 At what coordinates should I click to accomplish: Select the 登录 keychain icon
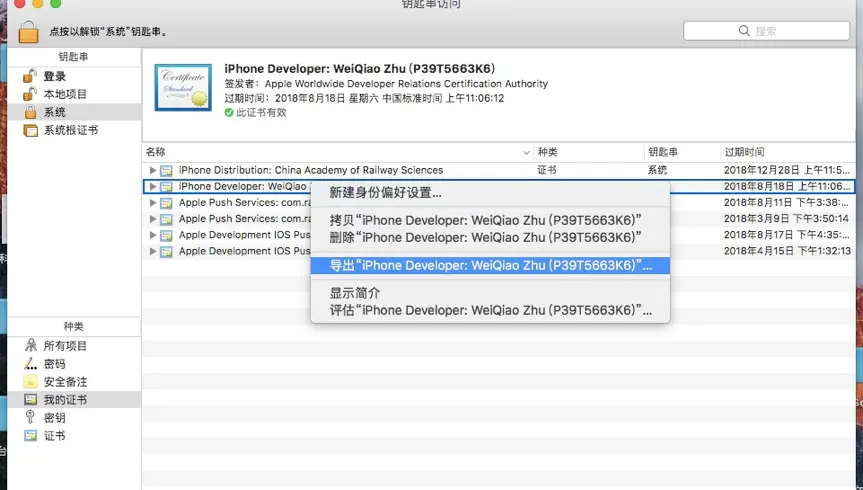pos(30,76)
